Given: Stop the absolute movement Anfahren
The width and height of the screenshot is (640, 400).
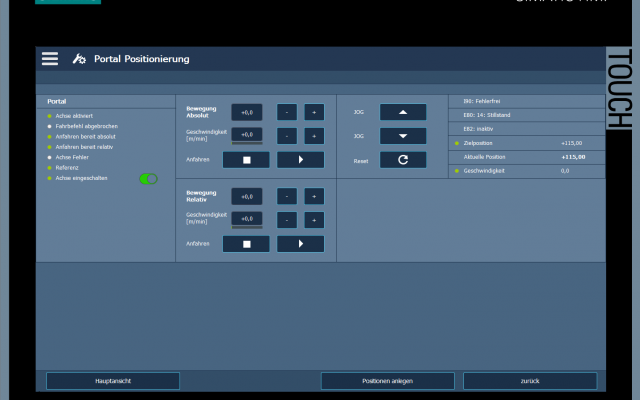Looking at the screenshot, I should click(246, 159).
